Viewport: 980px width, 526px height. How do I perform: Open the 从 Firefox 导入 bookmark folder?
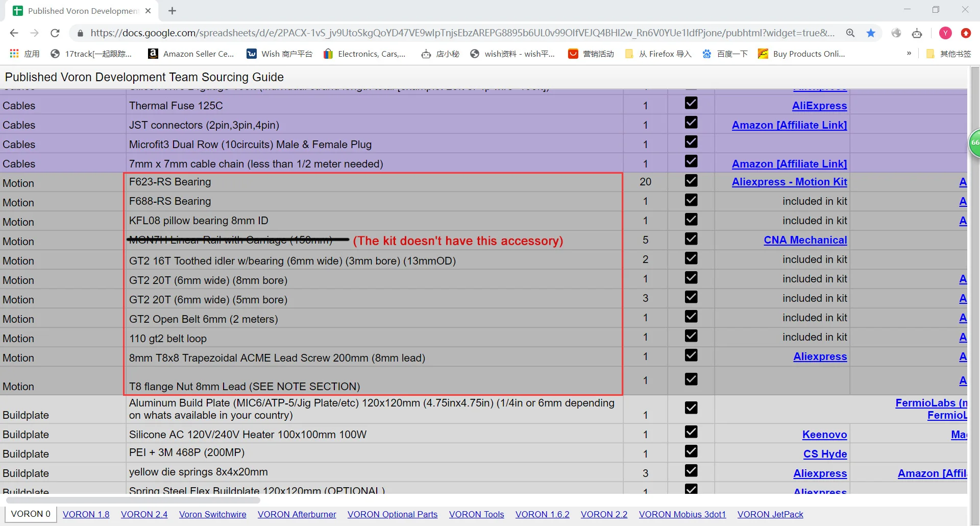pos(658,54)
